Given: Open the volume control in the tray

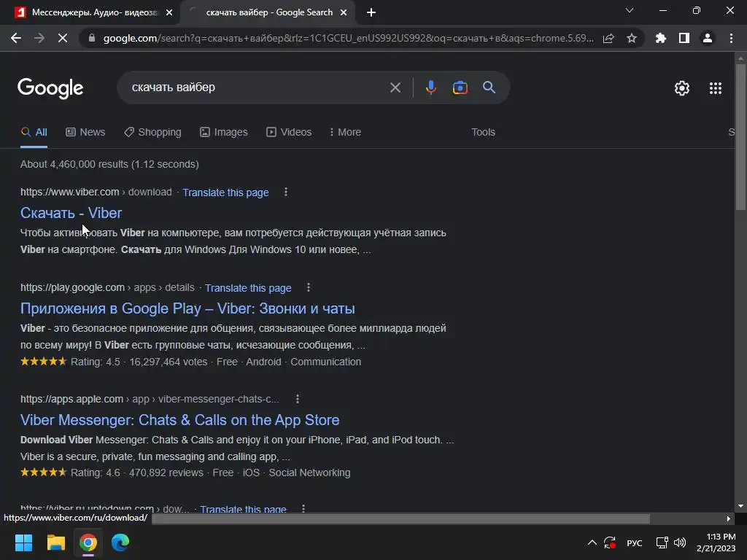Looking at the screenshot, I should pos(681,542).
